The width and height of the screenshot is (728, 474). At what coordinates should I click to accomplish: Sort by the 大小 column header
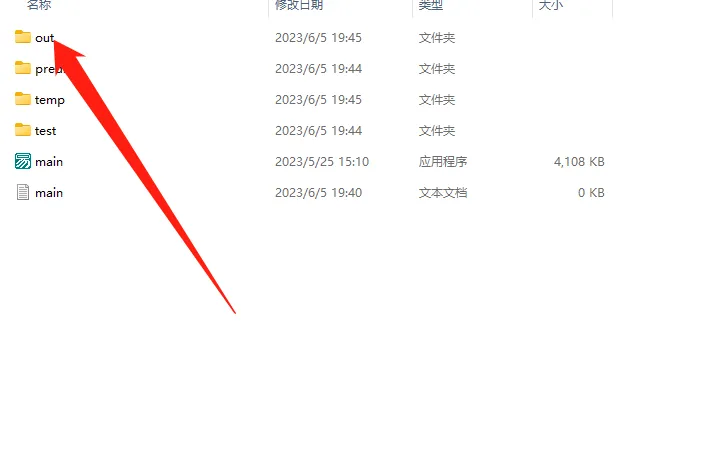click(551, 5)
